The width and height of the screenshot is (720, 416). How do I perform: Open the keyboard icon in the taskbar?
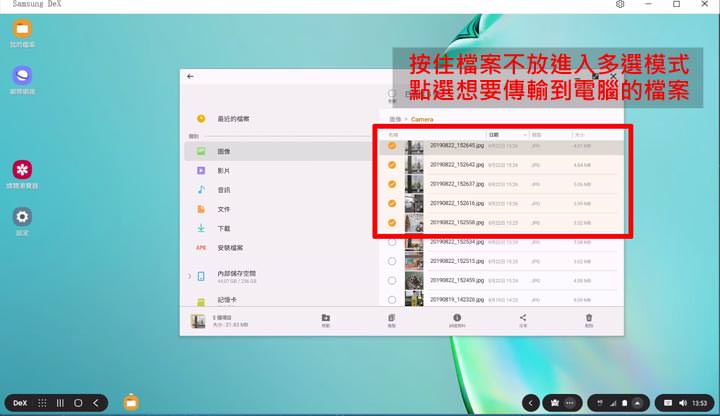point(668,403)
